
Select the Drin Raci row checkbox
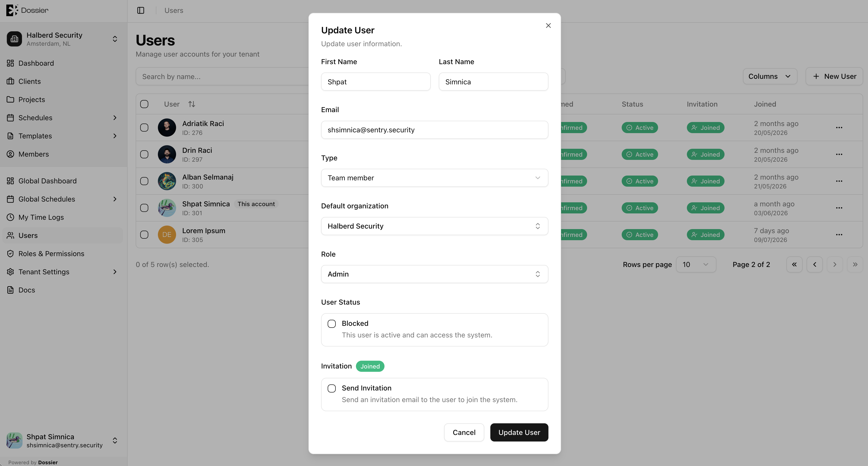pyautogui.click(x=144, y=154)
